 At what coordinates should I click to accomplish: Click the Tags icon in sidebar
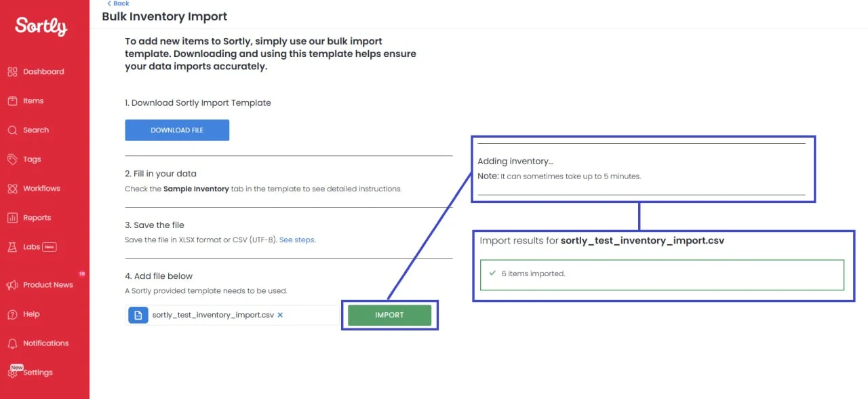coord(12,159)
